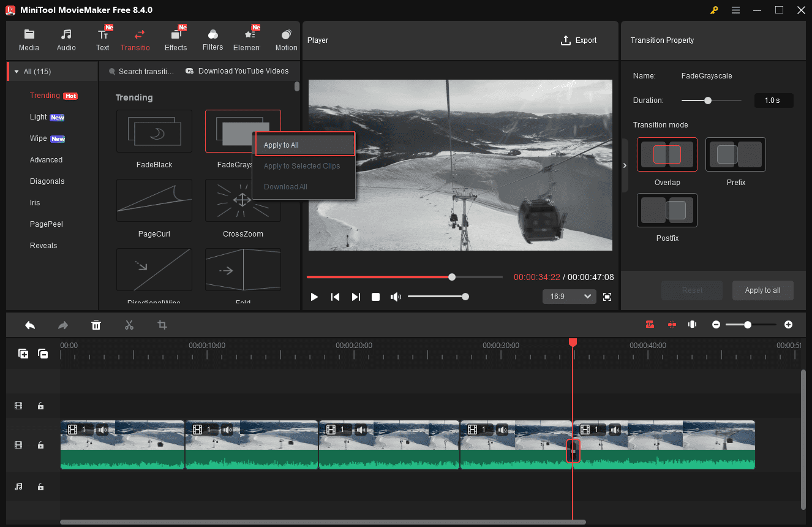Image resolution: width=812 pixels, height=527 pixels.
Task: Lock the music track
Action: tap(40, 487)
